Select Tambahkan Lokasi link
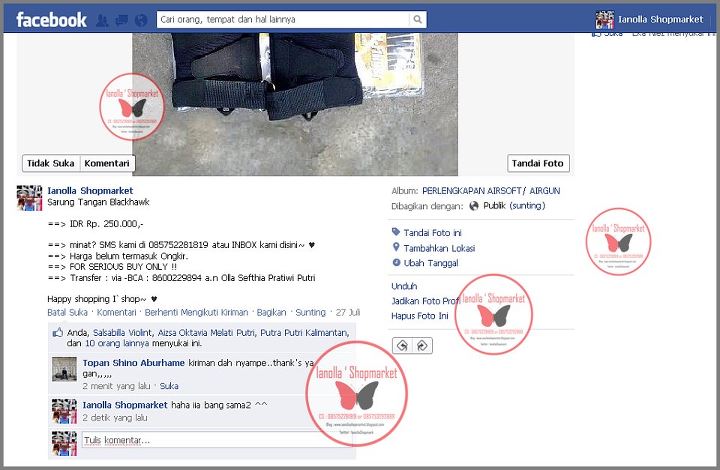Image resolution: width=720 pixels, height=470 pixels. pyautogui.click(x=439, y=248)
